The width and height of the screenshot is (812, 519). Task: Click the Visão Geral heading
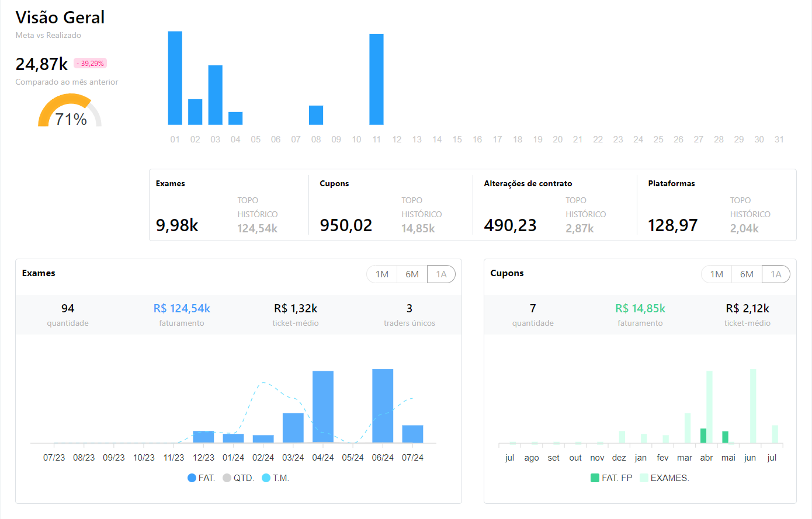[x=60, y=18]
